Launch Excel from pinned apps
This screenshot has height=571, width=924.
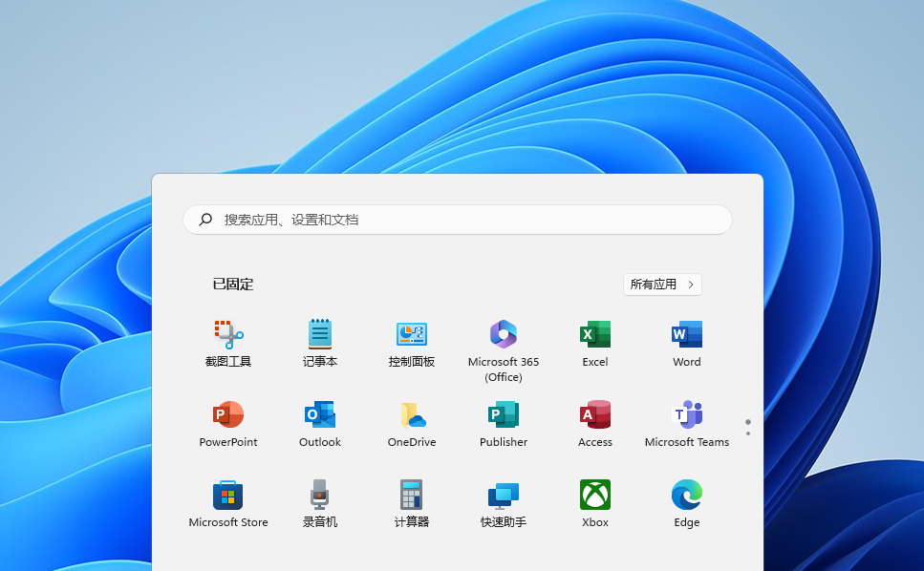coord(595,344)
